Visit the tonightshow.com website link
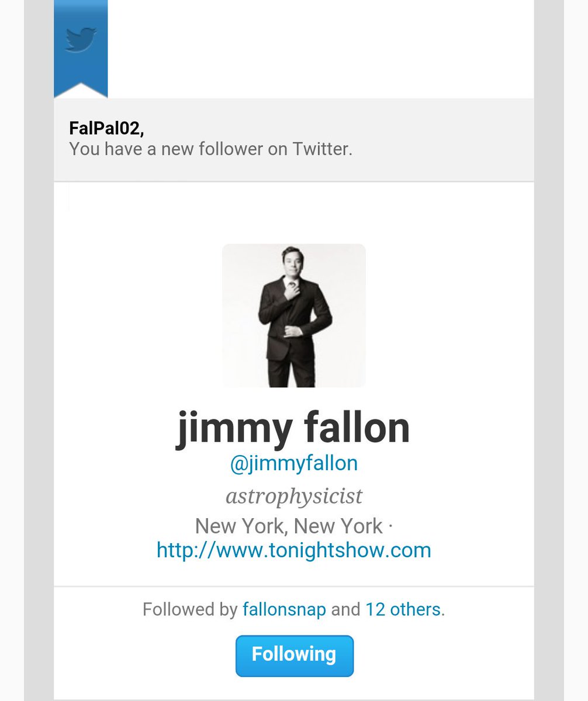Viewport: 588px width, 701px height. (x=294, y=550)
